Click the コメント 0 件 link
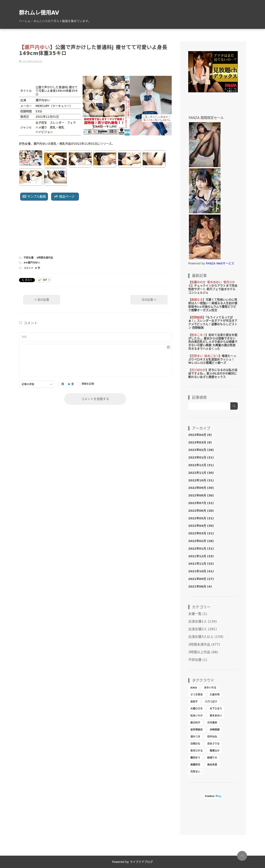This screenshot has height=868, width=265. (x=32, y=268)
